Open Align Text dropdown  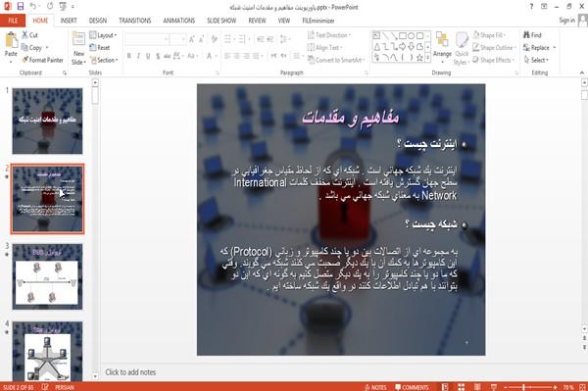point(324,48)
